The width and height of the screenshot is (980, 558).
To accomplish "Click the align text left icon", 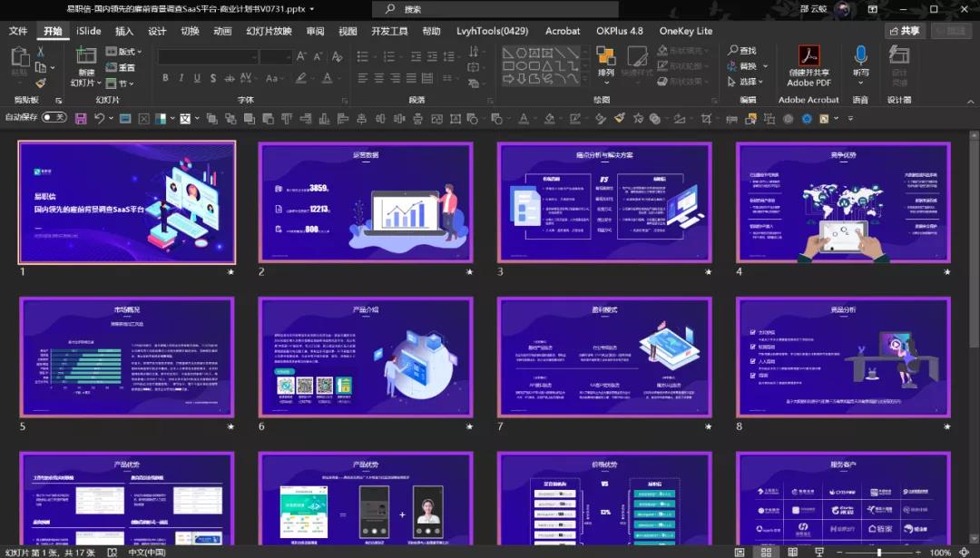I will 362,78.
